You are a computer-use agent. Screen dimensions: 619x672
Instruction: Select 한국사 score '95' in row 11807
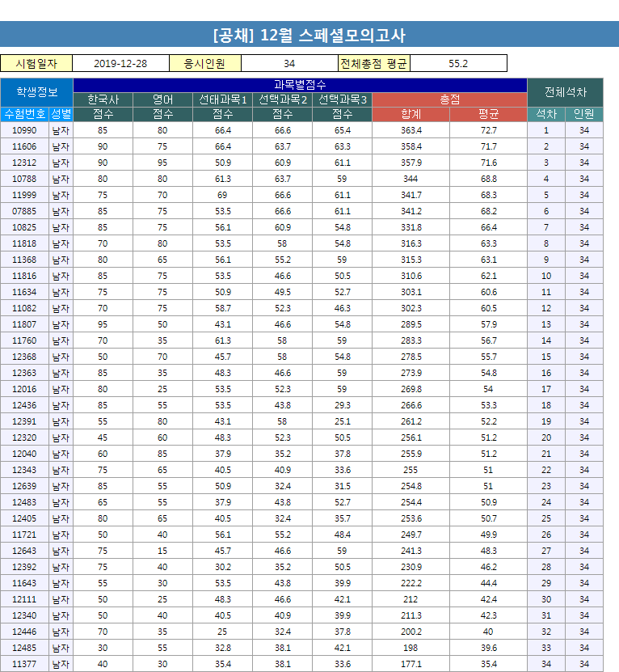click(x=103, y=324)
